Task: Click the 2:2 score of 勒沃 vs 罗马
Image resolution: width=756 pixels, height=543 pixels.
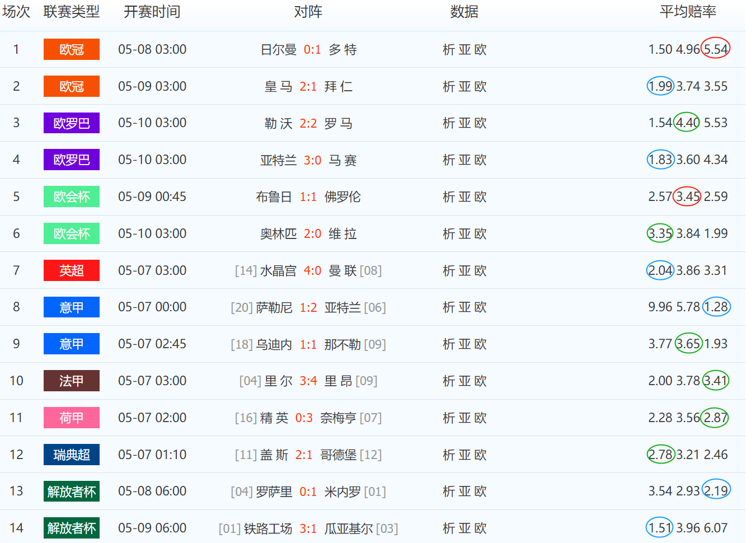Action: (308, 123)
